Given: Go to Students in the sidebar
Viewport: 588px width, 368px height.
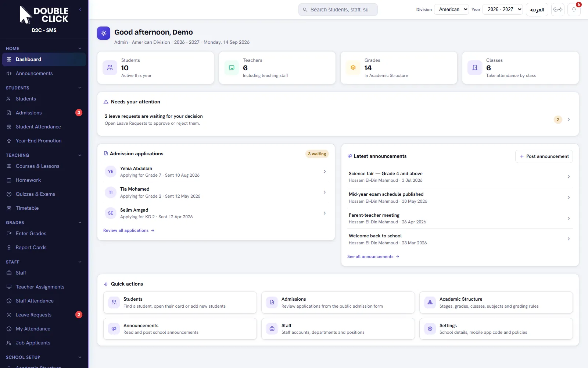Looking at the screenshot, I should [x=44, y=99].
